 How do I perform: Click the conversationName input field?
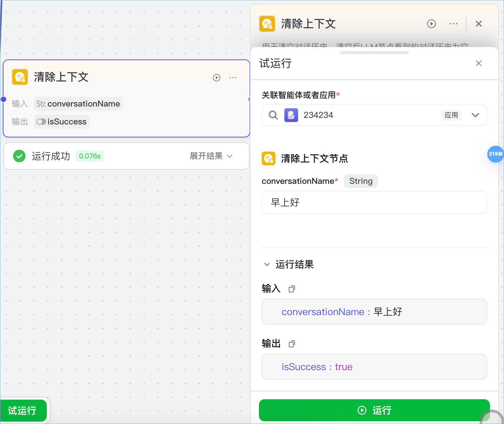374,202
